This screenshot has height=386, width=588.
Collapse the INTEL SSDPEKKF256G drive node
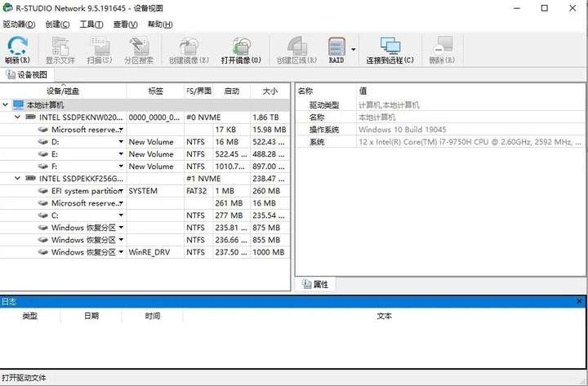click(x=19, y=179)
